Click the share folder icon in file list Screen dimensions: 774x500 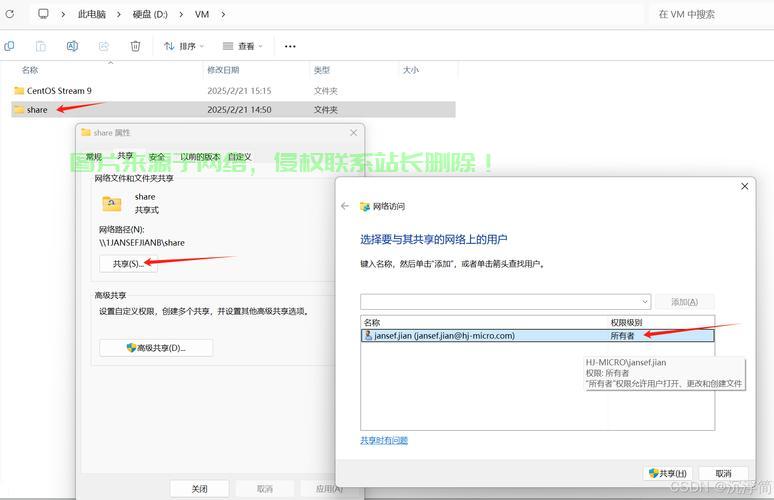[x=19, y=110]
